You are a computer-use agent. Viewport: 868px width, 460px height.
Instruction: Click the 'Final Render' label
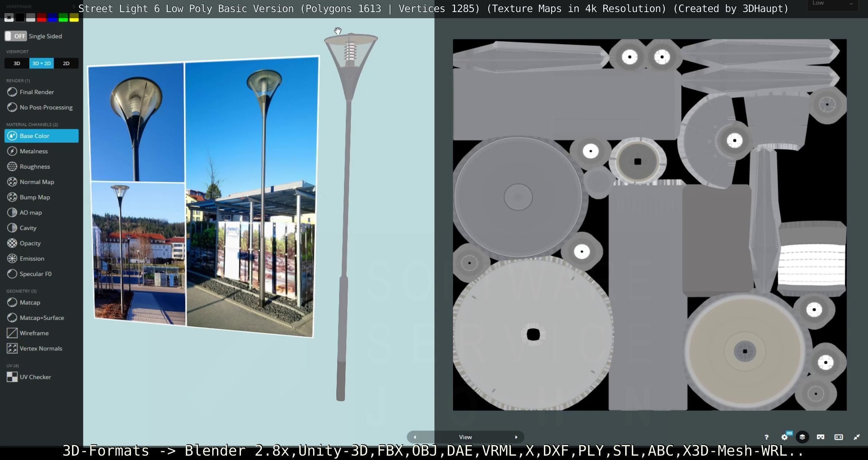(x=37, y=92)
